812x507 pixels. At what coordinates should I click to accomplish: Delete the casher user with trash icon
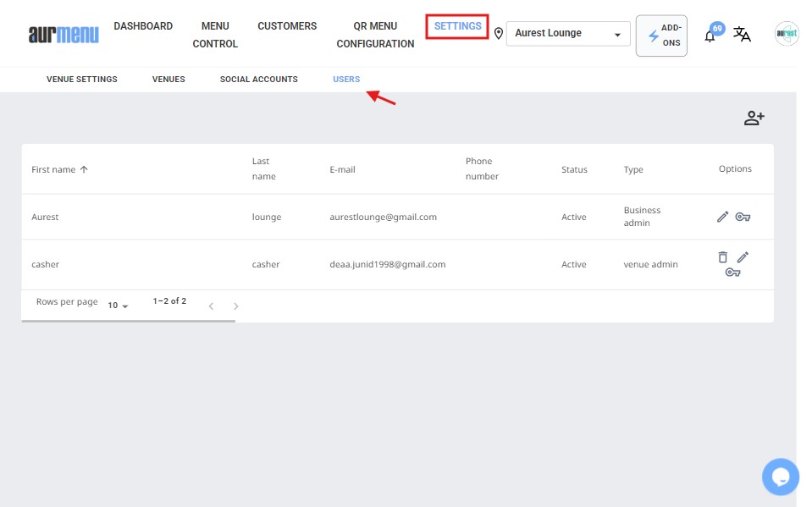coord(722,256)
